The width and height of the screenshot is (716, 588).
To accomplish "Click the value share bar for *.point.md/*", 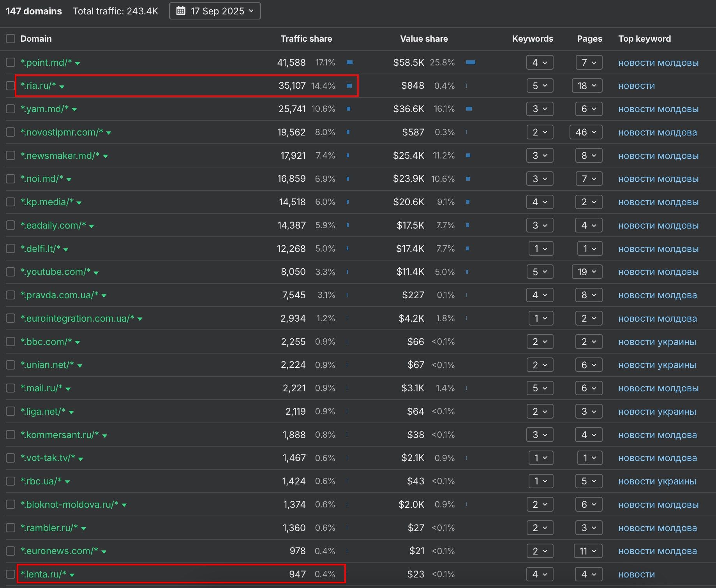I will point(471,62).
